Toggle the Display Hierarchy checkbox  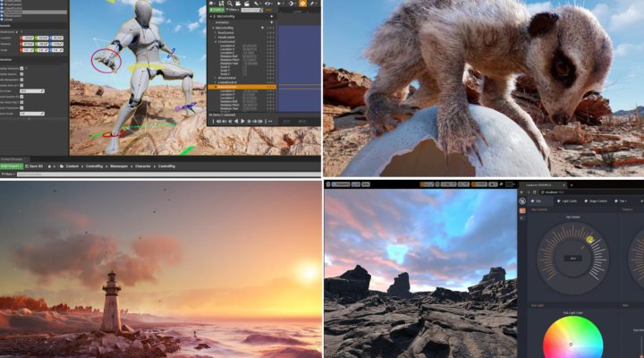[x=21, y=69]
